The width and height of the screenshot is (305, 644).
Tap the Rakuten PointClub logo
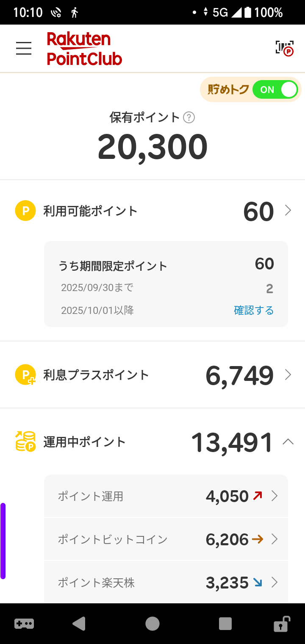point(84,49)
